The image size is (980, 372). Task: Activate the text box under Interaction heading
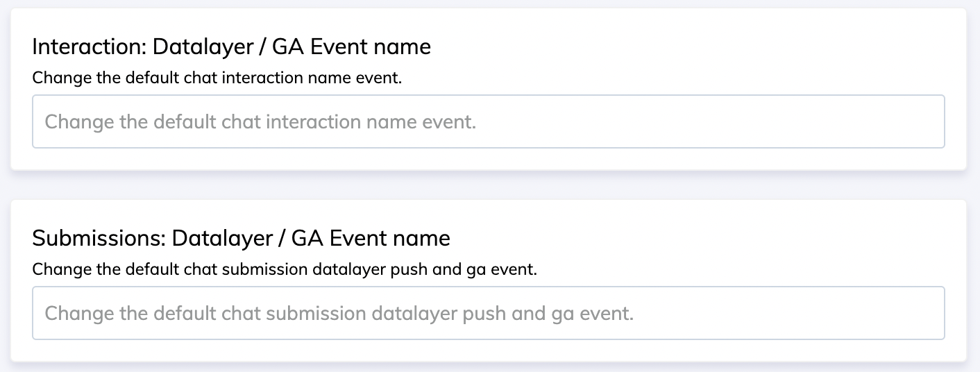489,121
